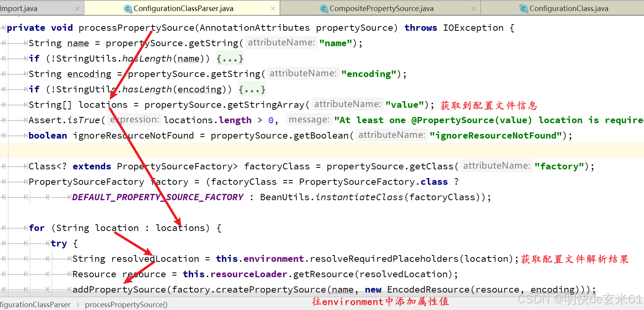Viewport: 644px width, 310px height.
Task: Close the Import.java tab
Action: (77, 8)
